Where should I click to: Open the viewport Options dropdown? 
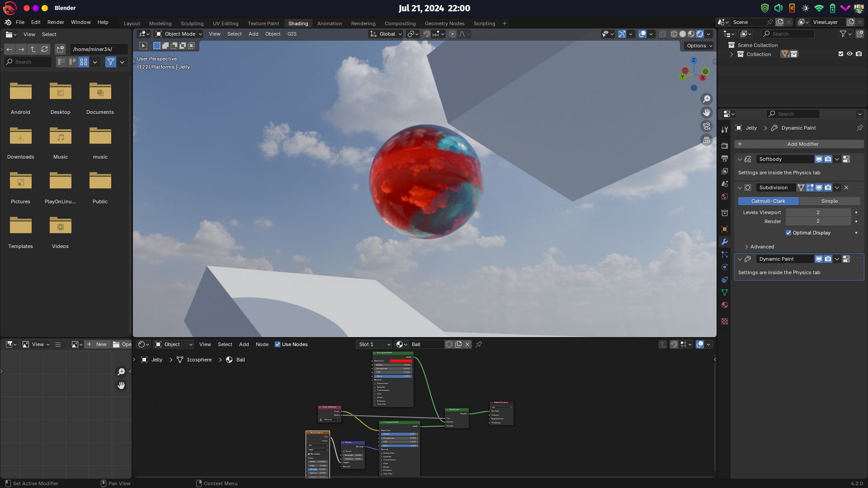699,46
